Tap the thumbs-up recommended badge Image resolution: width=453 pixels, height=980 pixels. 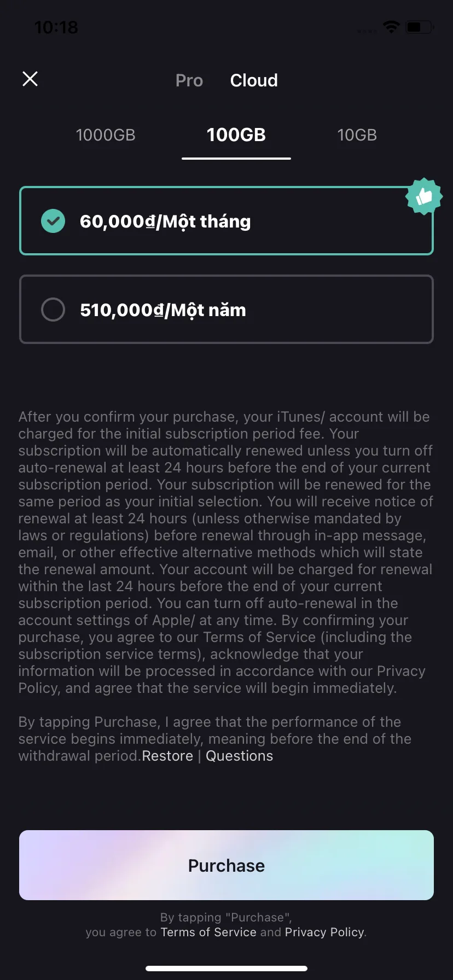[x=424, y=196]
